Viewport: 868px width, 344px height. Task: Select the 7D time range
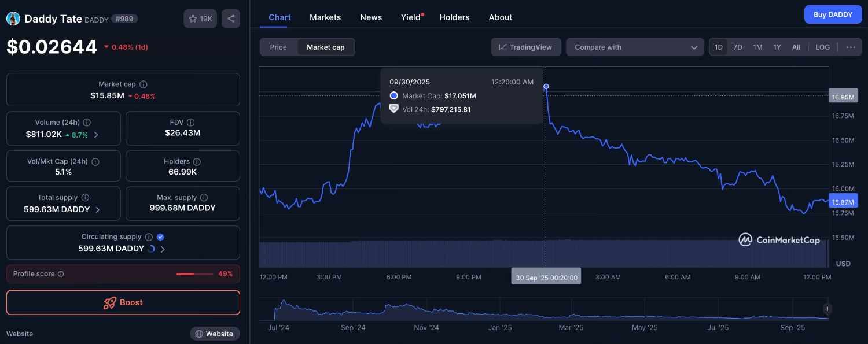pyautogui.click(x=738, y=47)
